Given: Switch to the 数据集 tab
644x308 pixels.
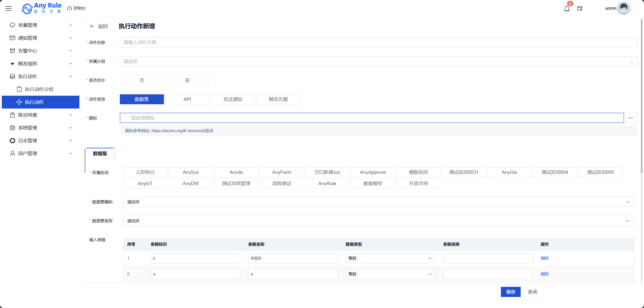Looking at the screenshot, I should pos(100,154).
